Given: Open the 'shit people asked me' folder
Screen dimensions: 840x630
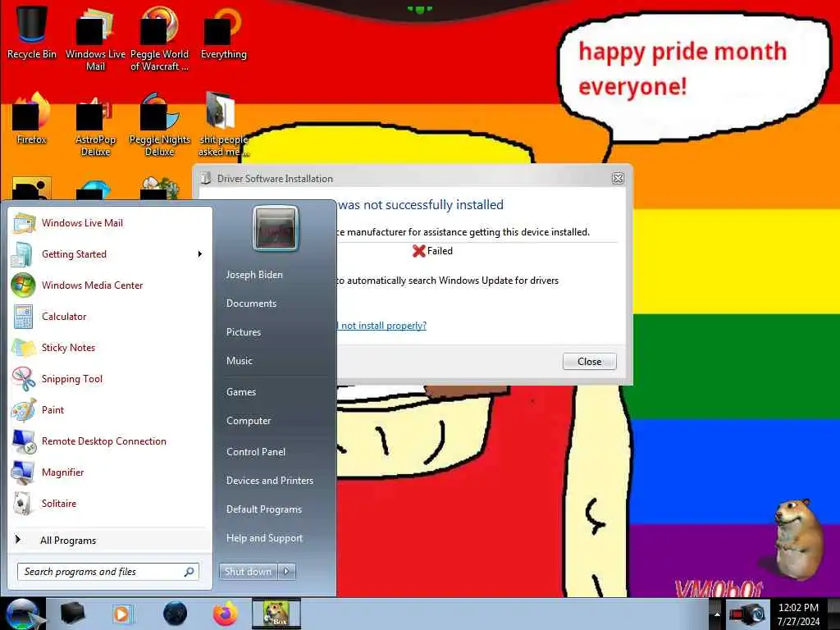Looking at the screenshot, I should point(223,125).
